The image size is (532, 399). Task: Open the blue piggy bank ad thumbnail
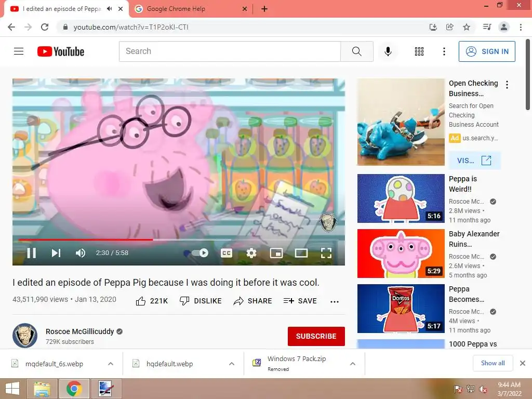pyautogui.click(x=401, y=122)
